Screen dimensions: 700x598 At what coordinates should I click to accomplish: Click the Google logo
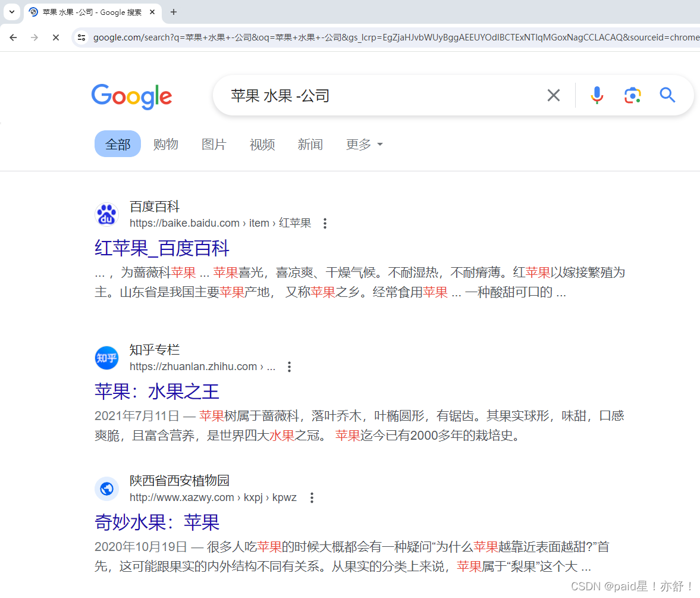coord(131,96)
